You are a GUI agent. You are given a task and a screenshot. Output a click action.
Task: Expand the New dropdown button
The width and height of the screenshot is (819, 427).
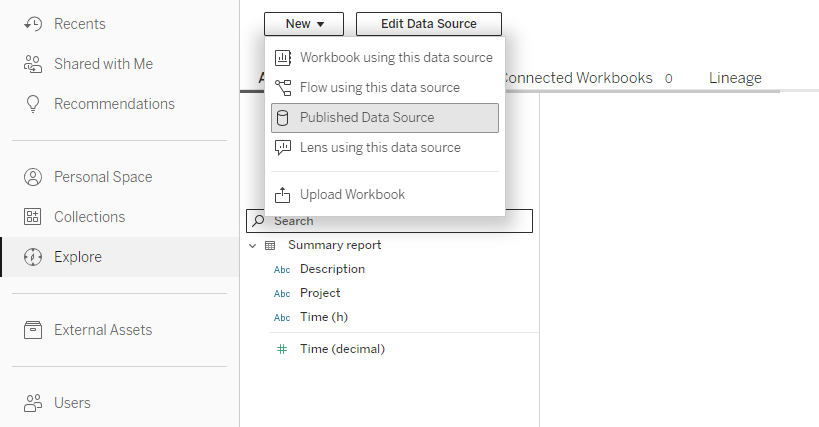point(304,24)
